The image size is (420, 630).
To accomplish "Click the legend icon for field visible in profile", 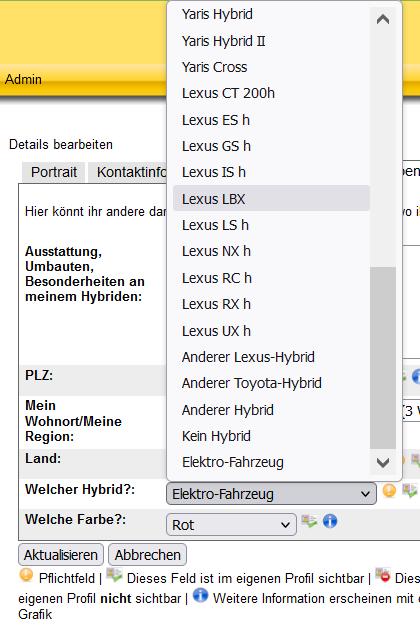I will click(x=114, y=575).
